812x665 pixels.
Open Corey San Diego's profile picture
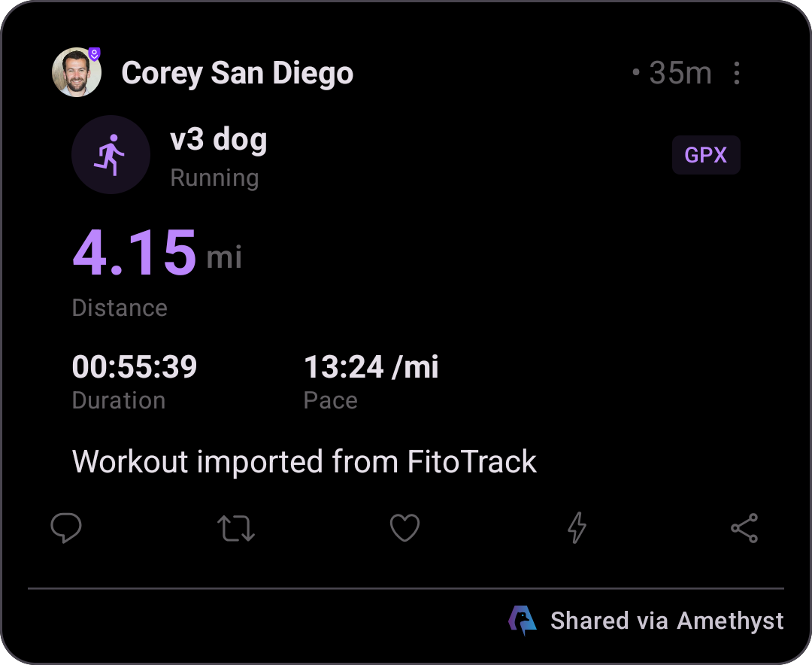(x=76, y=72)
